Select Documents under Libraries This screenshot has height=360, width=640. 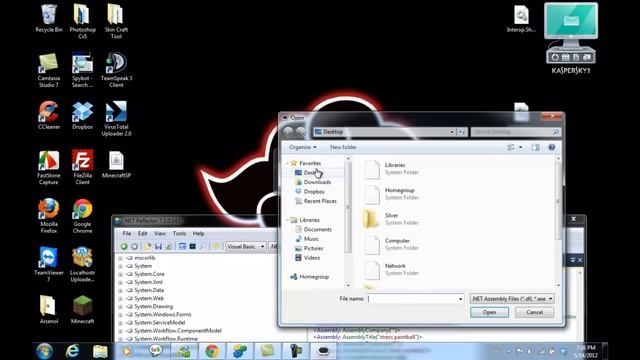point(313,229)
